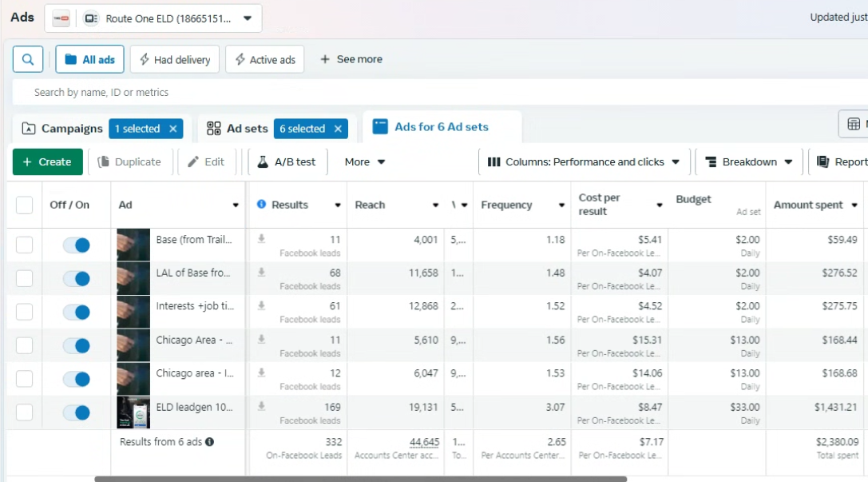Remove the '1 selected' campaigns filter

174,129
